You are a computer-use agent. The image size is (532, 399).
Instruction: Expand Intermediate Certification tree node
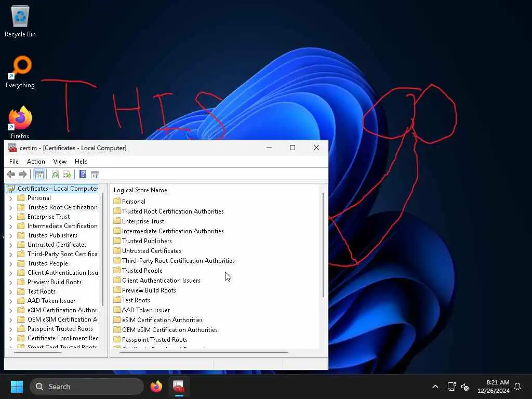[10, 227]
